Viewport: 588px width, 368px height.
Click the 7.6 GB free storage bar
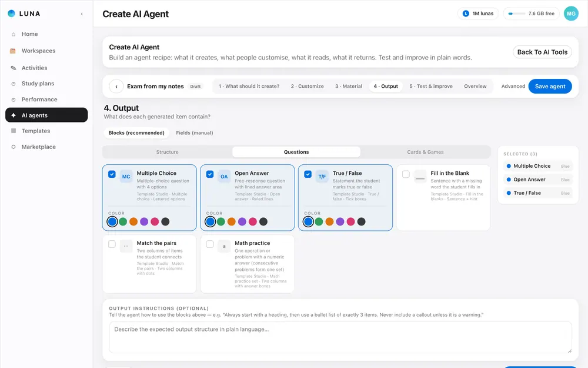tap(516, 14)
